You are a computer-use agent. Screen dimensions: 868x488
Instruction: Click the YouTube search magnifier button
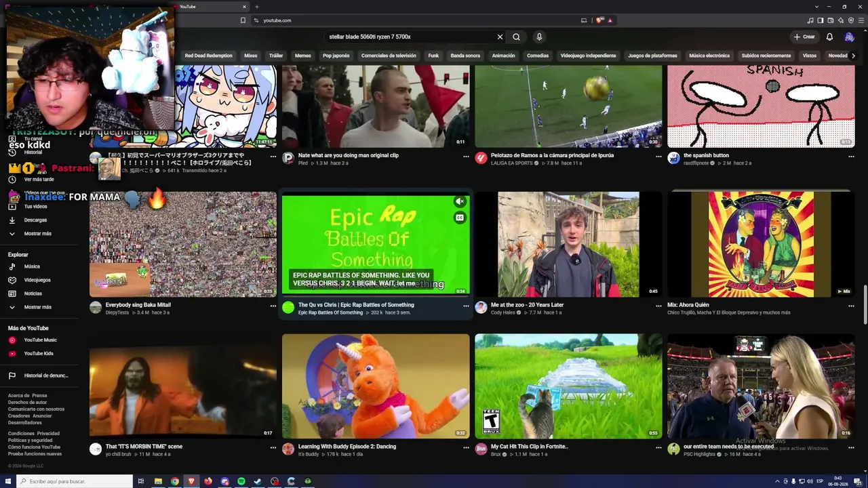click(516, 37)
